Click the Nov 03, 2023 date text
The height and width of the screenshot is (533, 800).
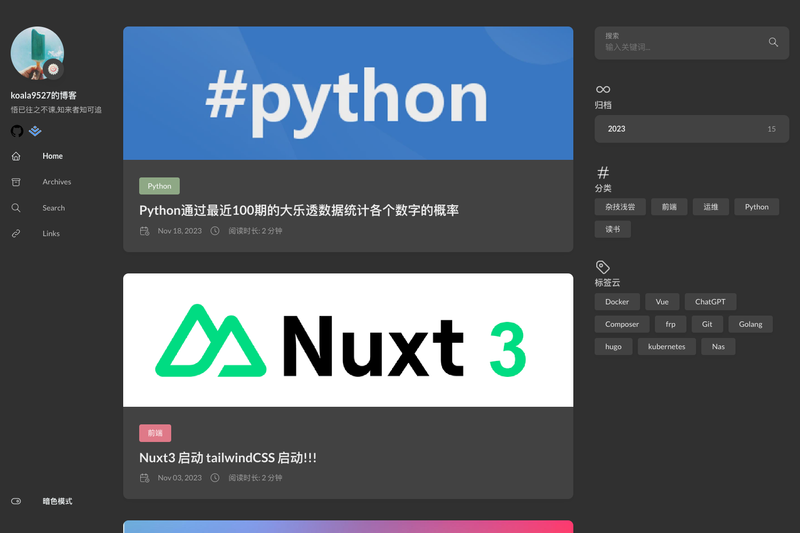(x=180, y=478)
